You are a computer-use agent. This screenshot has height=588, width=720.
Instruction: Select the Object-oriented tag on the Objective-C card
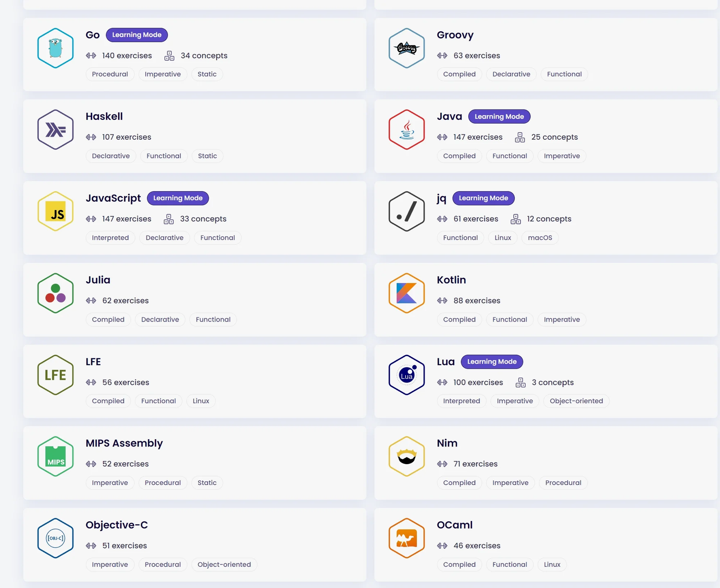224,565
